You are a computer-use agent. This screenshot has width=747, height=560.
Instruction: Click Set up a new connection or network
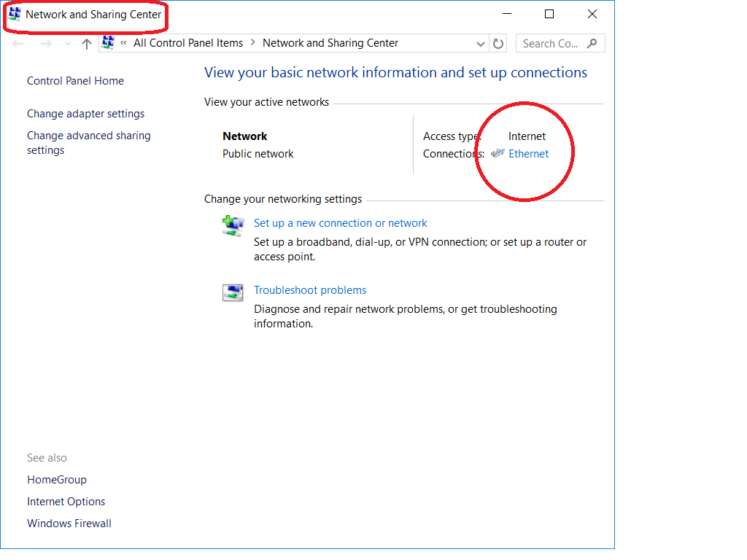(x=340, y=223)
